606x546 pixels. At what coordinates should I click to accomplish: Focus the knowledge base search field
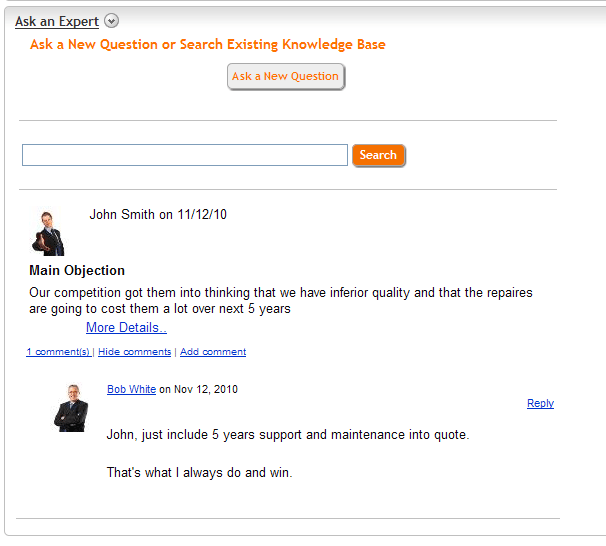tap(185, 155)
